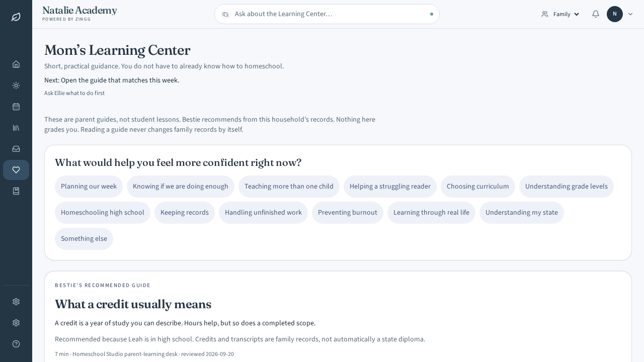
Task: Click Ask Ellie what to do first
Action: coord(74,93)
